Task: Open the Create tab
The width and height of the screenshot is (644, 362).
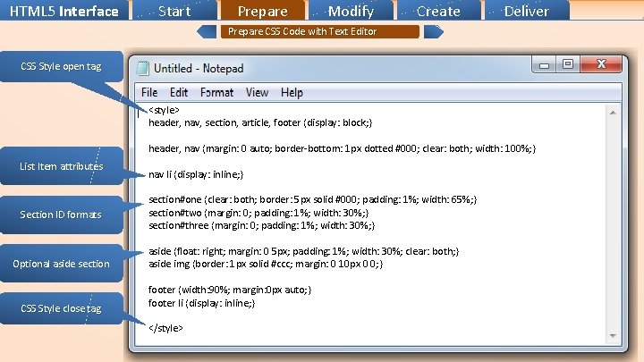Action: pyautogui.click(x=438, y=10)
